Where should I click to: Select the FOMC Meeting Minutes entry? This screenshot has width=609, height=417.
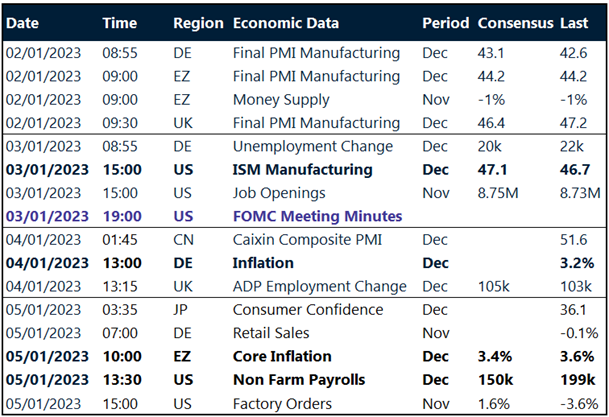click(316, 216)
